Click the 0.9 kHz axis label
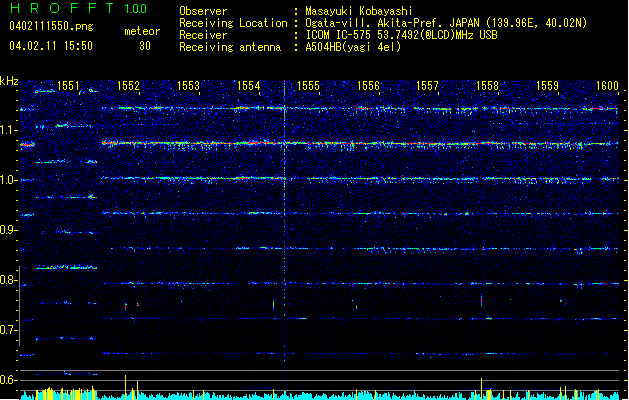 [8, 230]
